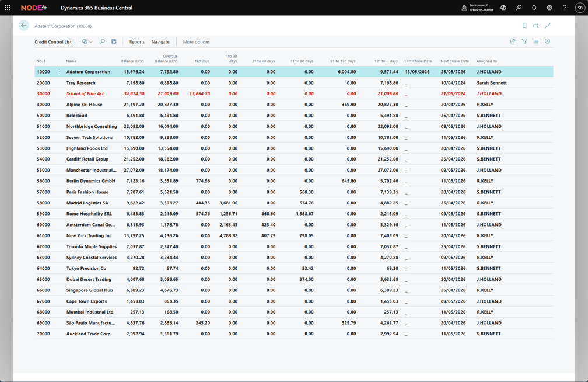Viewport: 588px width, 382px height.
Task: Open the Navigate menu
Action: pos(160,42)
